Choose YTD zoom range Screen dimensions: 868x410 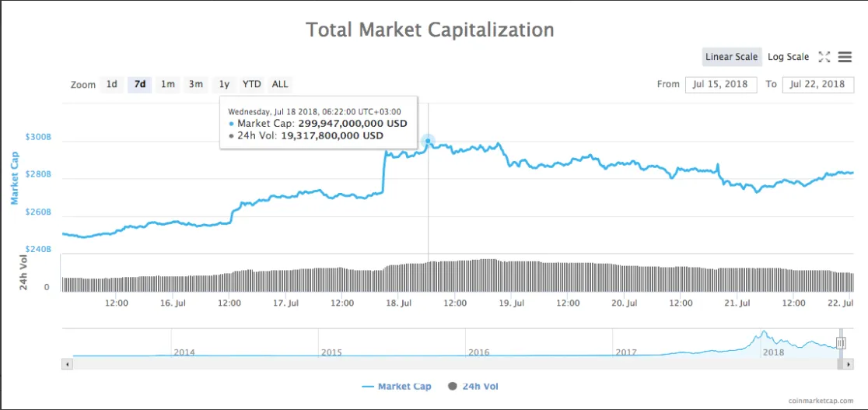click(252, 85)
